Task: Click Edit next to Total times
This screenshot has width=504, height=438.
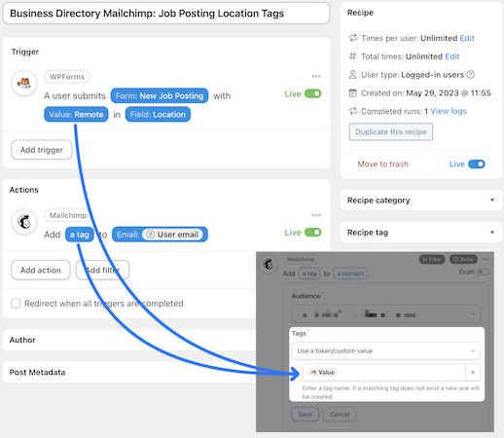Action: [x=452, y=56]
